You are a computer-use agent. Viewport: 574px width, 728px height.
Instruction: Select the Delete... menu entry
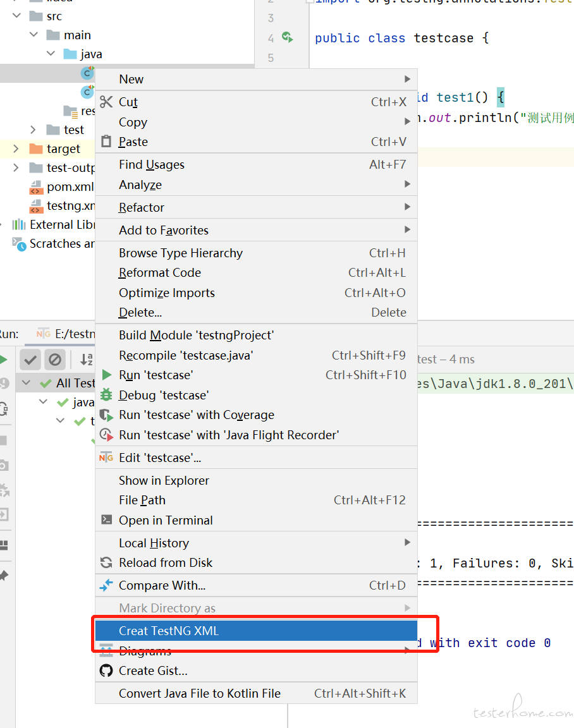tap(257, 312)
